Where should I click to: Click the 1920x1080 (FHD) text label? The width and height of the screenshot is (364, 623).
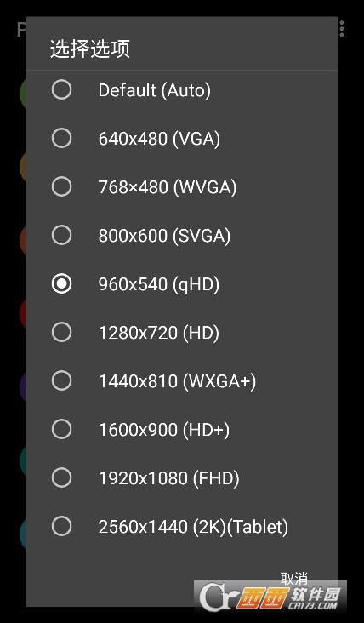[168, 478]
